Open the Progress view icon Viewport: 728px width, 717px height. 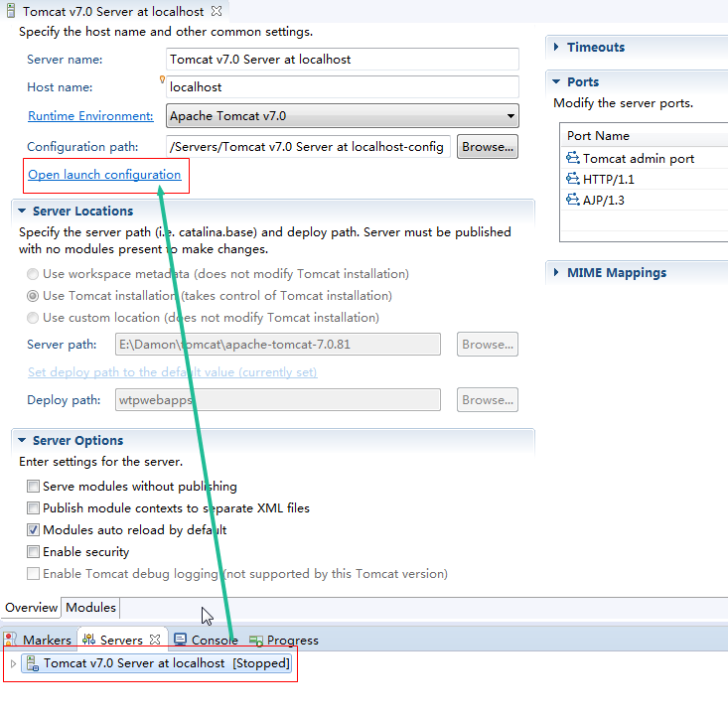pyautogui.click(x=256, y=641)
